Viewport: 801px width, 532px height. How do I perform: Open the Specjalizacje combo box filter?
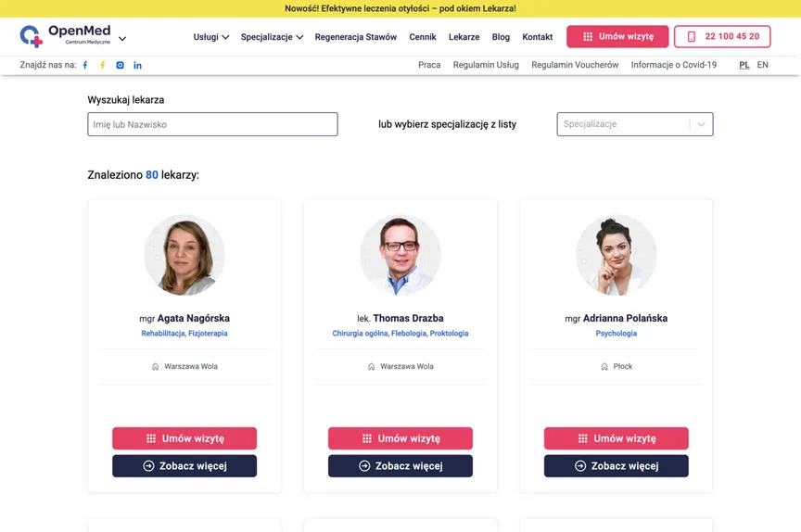coord(634,124)
